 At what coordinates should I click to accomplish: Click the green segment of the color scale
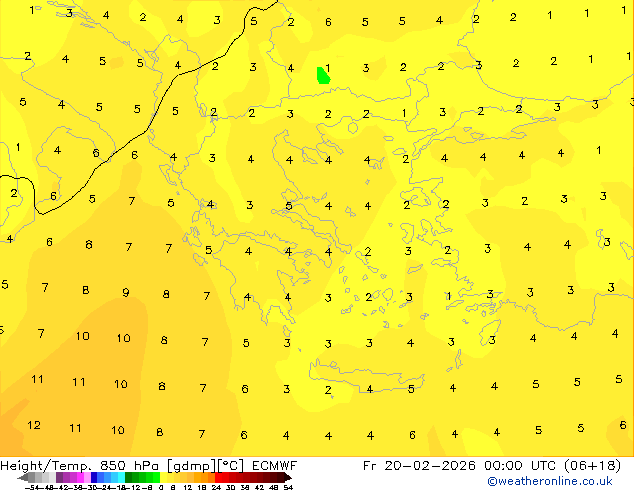(142, 477)
